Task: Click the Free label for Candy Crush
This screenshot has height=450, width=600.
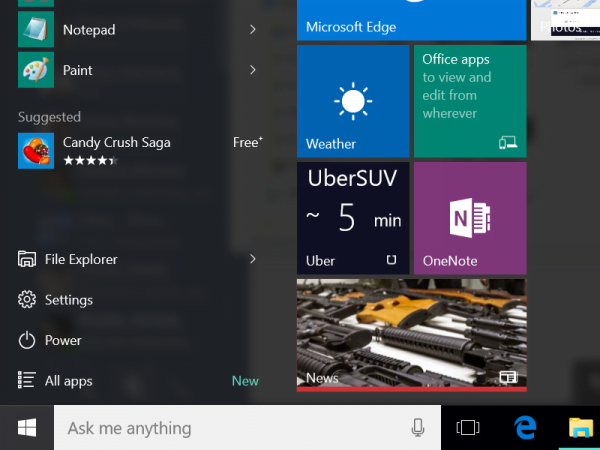Action: click(247, 142)
